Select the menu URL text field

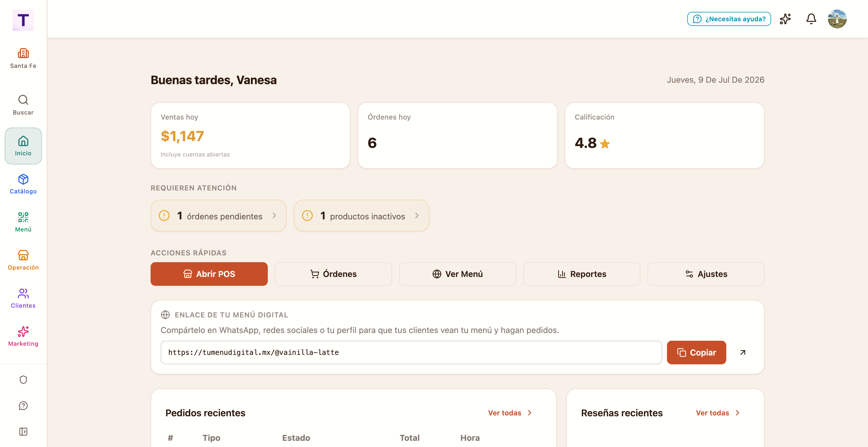tap(411, 352)
